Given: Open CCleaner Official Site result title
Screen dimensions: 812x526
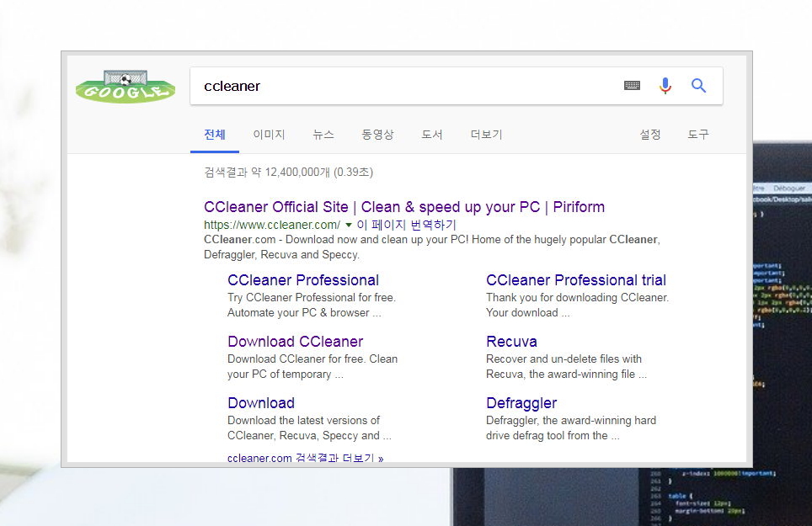Looking at the screenshot, I should coord(404,207).
